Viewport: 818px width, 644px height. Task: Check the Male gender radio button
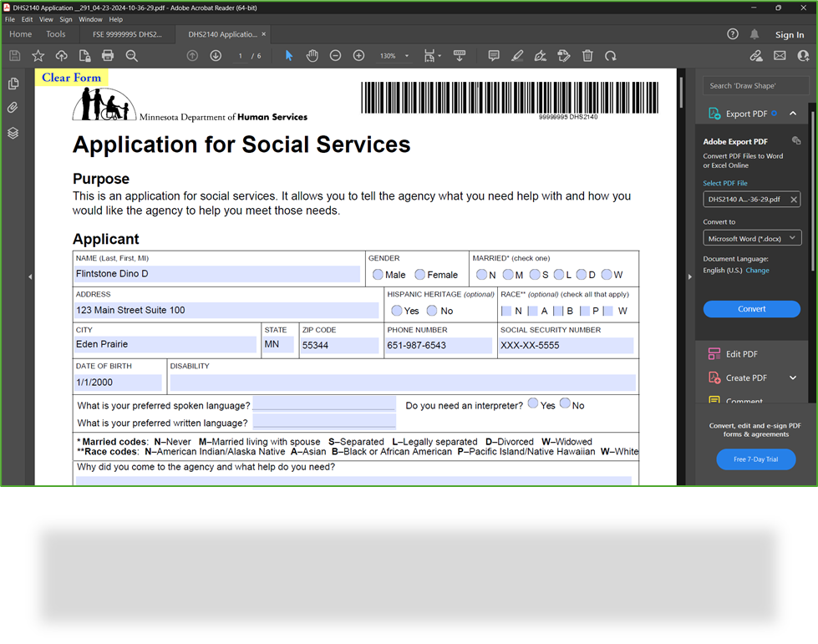click(377, 274)
